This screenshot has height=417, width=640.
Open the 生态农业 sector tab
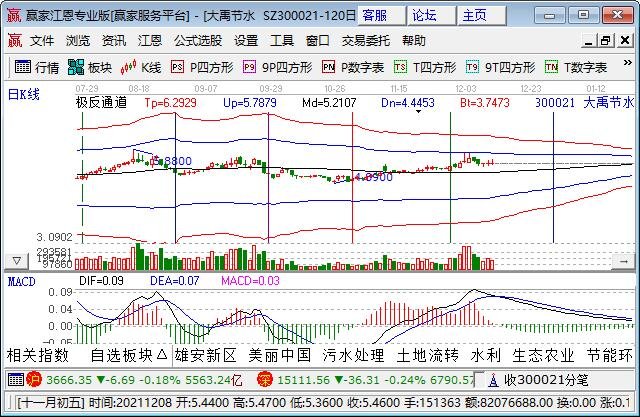coord(544,355)
